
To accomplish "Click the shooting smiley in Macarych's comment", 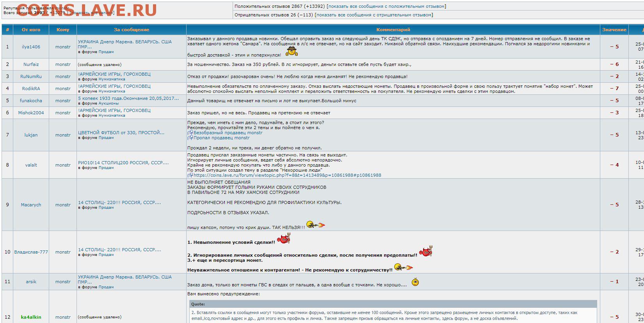I will coord(316,225).
